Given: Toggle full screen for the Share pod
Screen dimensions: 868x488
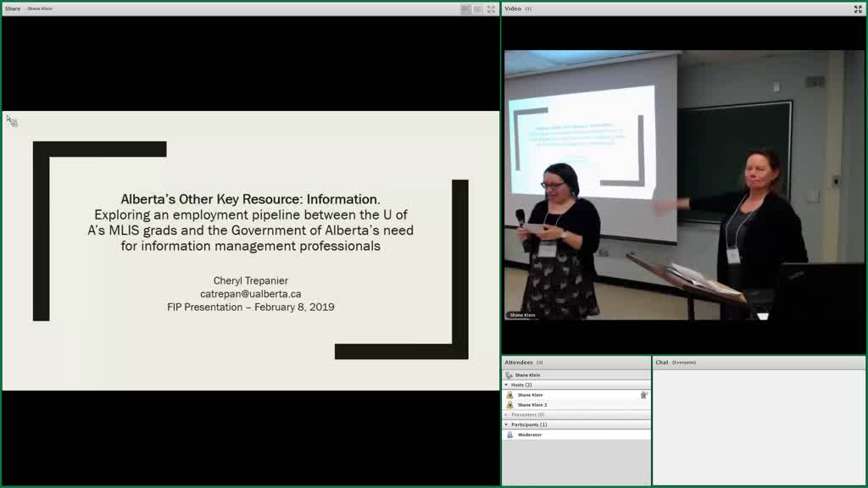Looking at the screenshot, I should click(491, 8).
